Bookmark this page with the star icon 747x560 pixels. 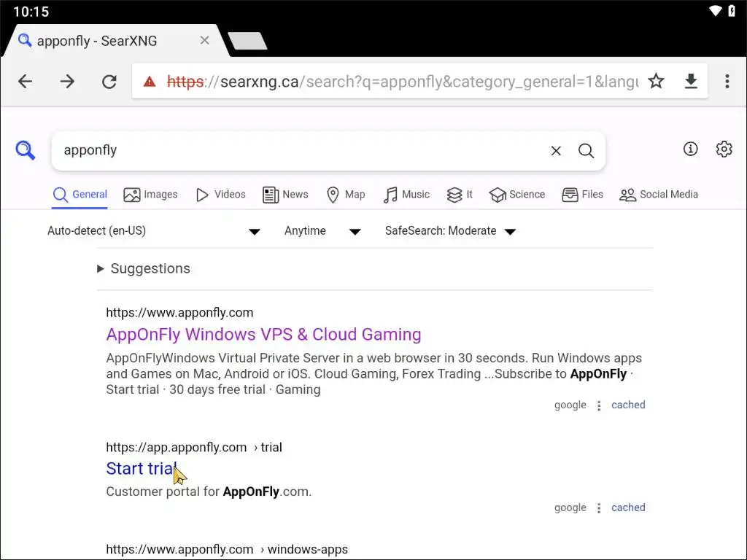pos(656,82)
